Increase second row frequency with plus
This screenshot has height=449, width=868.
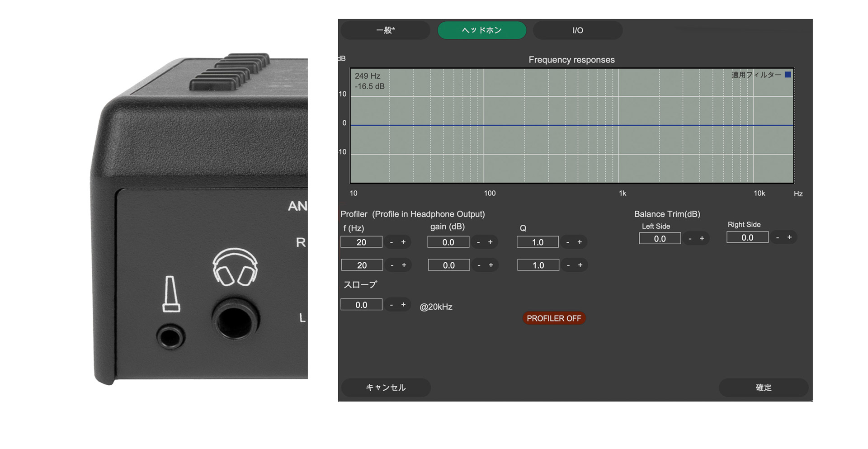coord(404,265)
